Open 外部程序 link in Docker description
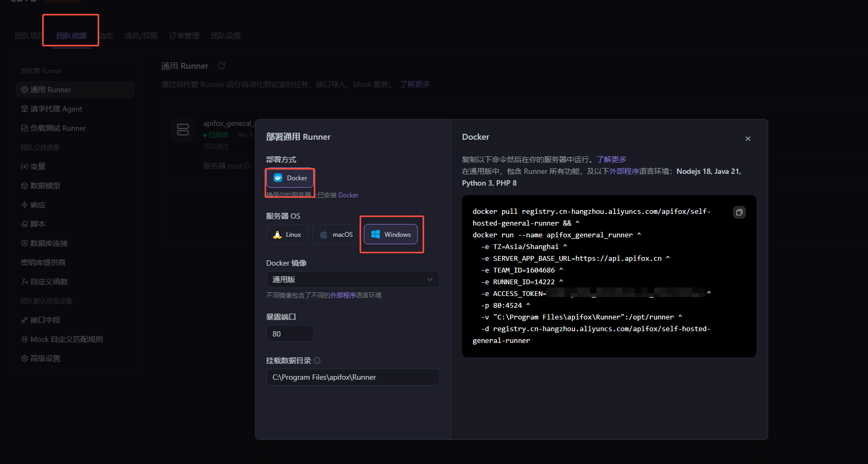The image size is (868, 464). pyautogui.click(x=624, y=171)
